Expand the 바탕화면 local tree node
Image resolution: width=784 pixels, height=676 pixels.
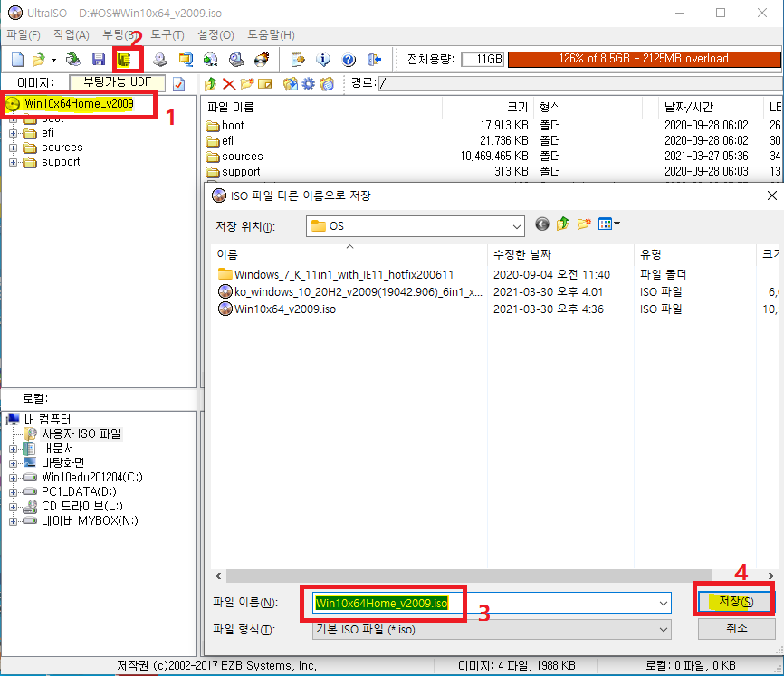click(x=14, y=463)
